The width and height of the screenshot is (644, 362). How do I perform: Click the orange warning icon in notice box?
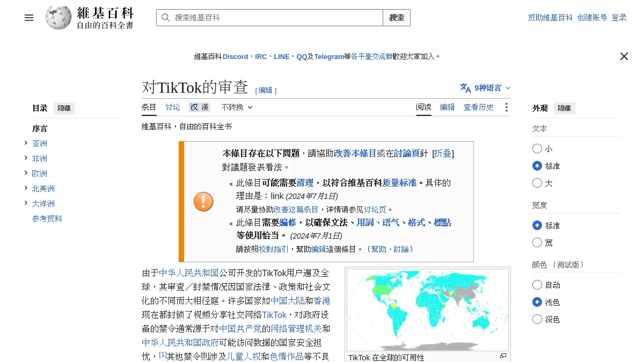pyautogui.click(x=203, y=202)
